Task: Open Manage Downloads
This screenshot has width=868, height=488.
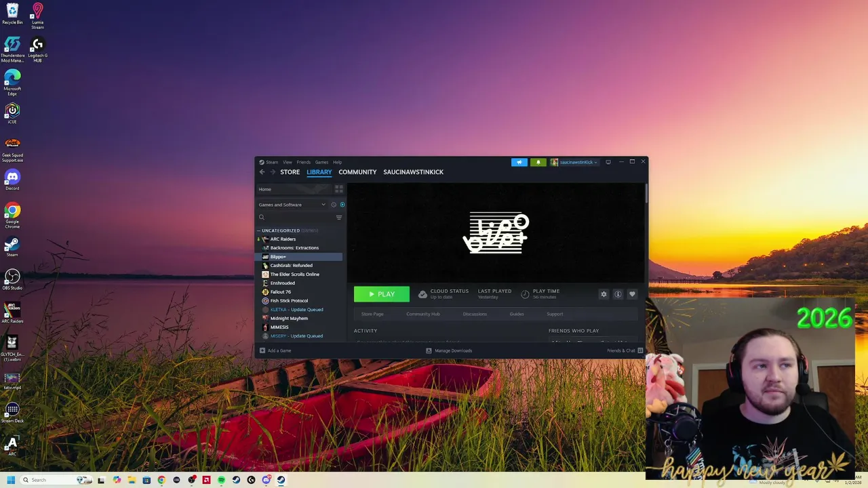Action: click(449, 350)
